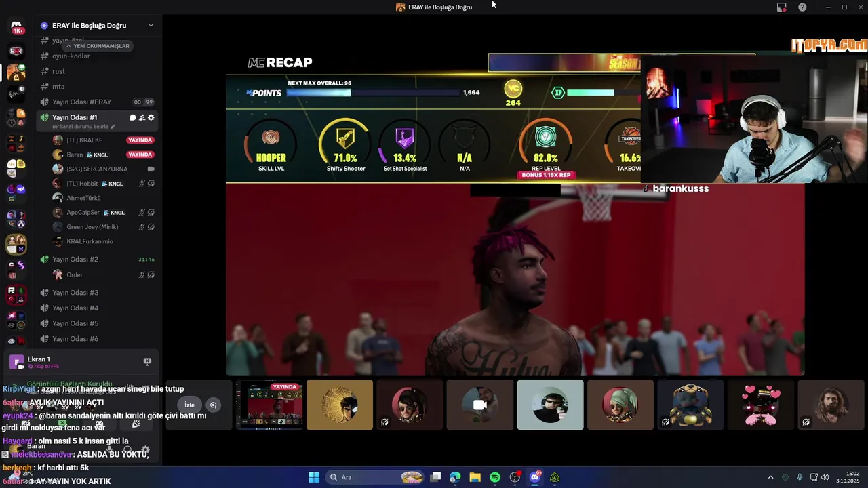Toggle screen share button in voice panel
The image size is (868, 488).
(62, 424)
